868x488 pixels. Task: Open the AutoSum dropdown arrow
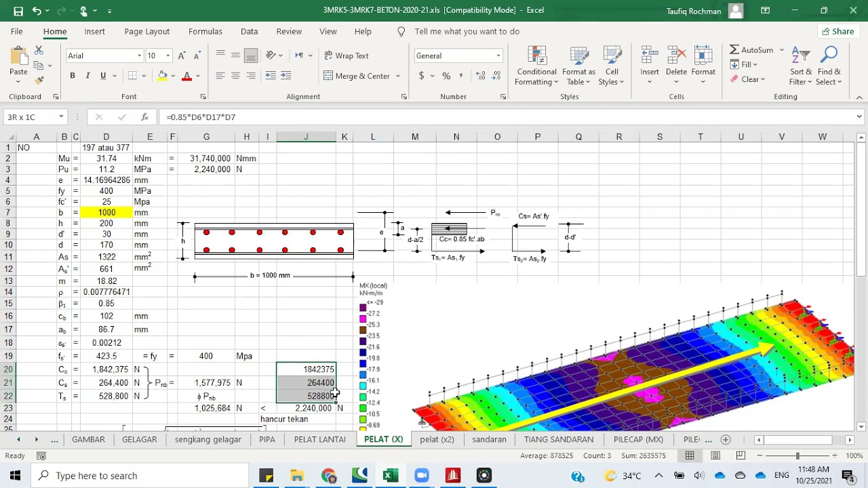pos(782,50)
